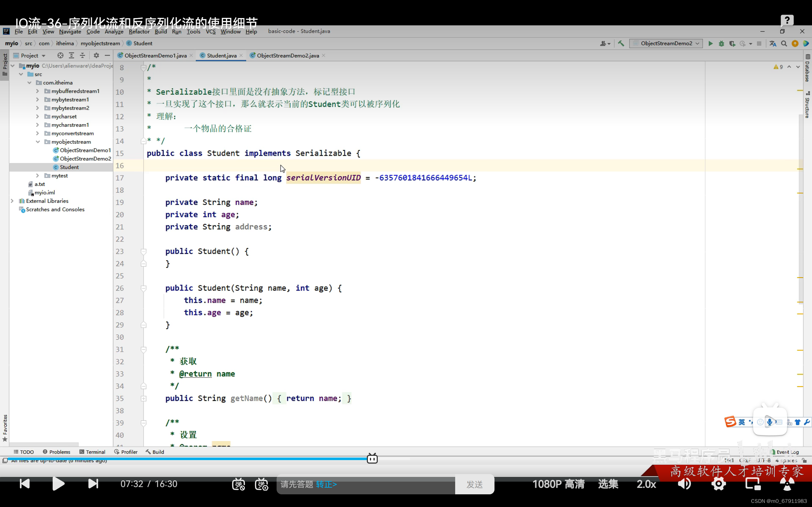
Task: Open Search Everywhere magnifier icon
Action: tap(784, 44)
